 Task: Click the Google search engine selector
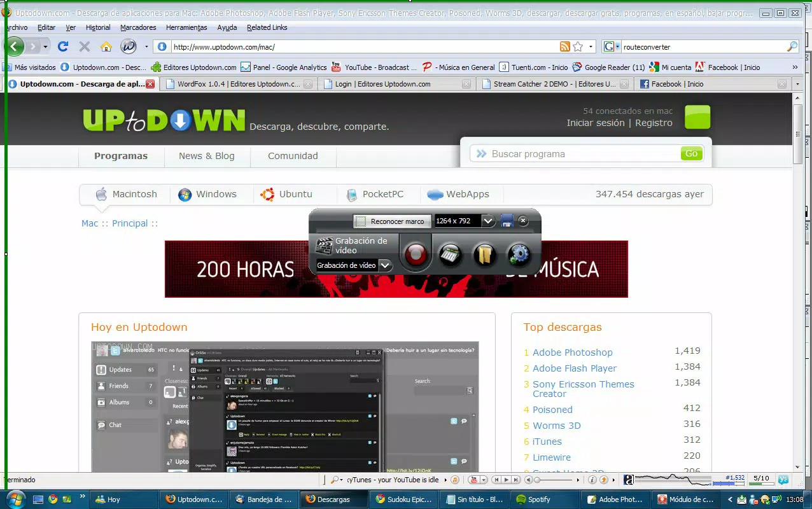pos(612,46)
